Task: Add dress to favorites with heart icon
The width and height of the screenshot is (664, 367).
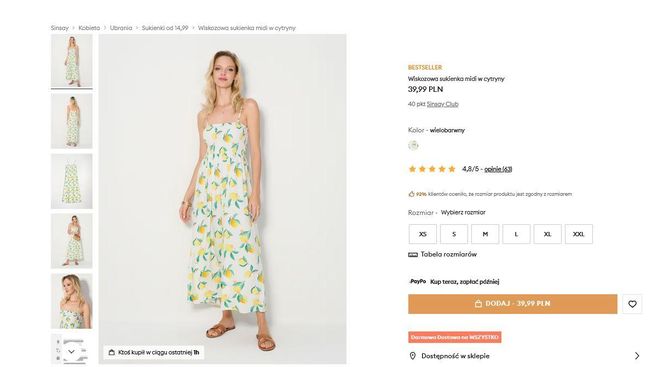Action: click(x=632, y=304)
